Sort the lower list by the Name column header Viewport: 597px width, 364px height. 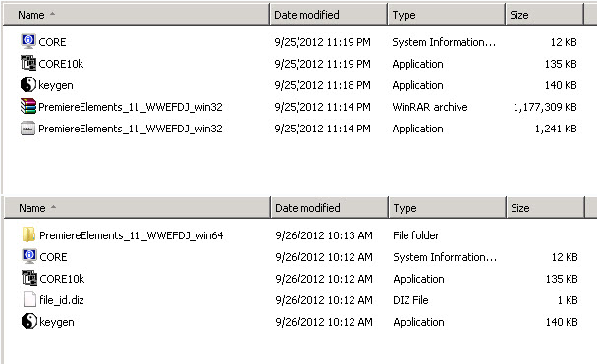(137, 208)
